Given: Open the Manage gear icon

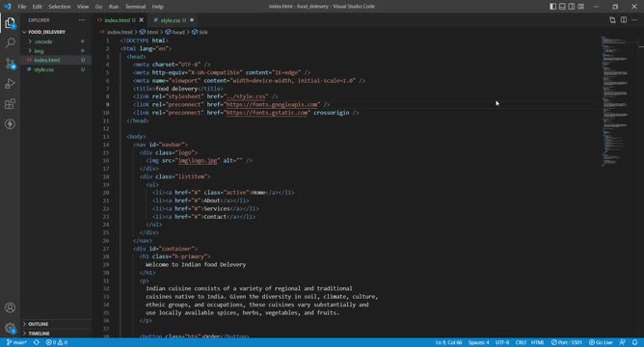Looking at the screenshot, I should 10,328.
